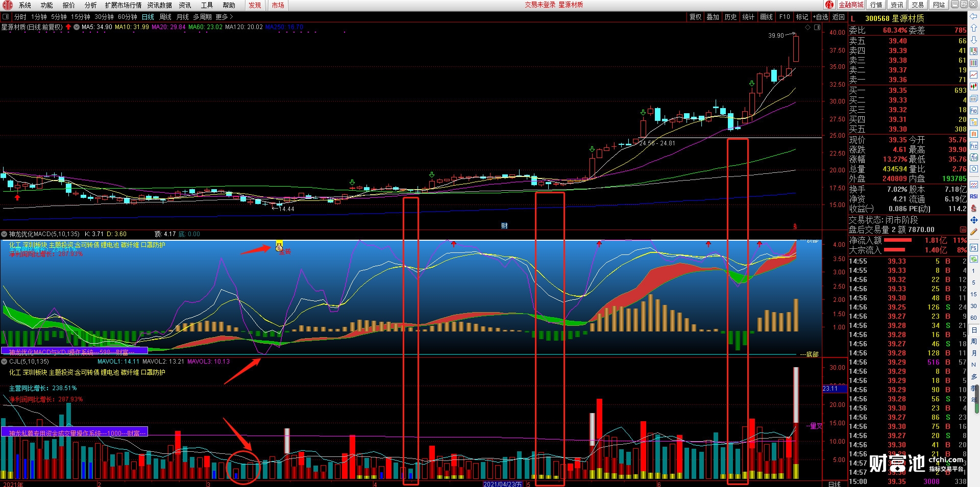Select the pencil drawing tool icon
Image resolution: width=980 pixels, height=487 pixels.
click(974, 232)
